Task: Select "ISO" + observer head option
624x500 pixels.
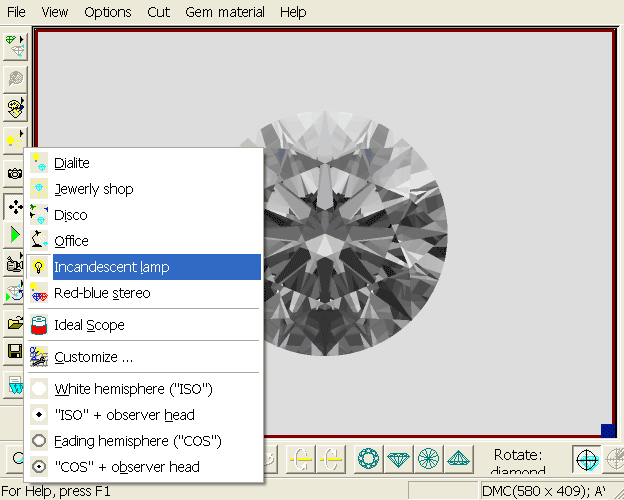Action: coord(124,415)
